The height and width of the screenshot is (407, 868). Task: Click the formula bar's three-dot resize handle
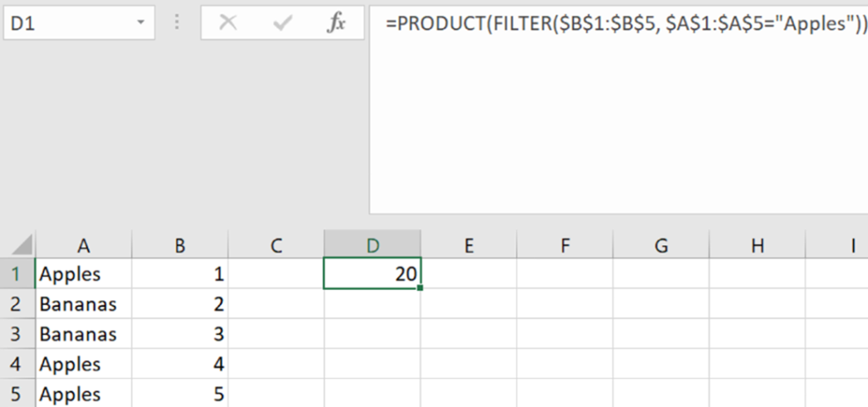pos(178,23)
